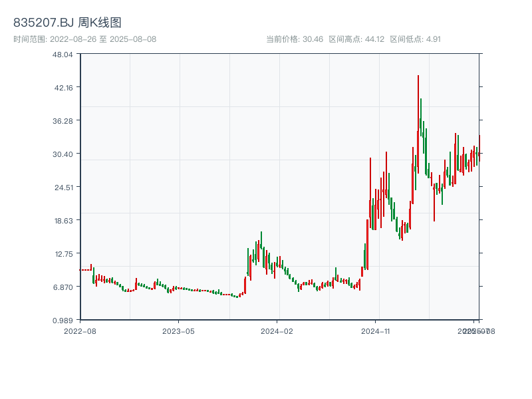This screenshot has width=532, height=399.
Task: Select the 42.16 y-axis label
Action: pyautogui.click(x=63, y=88)
